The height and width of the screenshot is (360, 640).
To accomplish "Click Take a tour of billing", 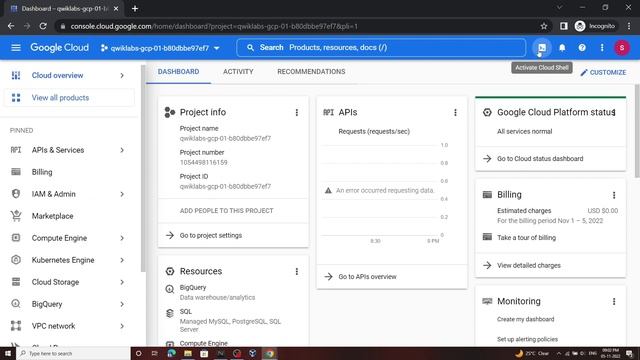I will [x=526, y=238].
